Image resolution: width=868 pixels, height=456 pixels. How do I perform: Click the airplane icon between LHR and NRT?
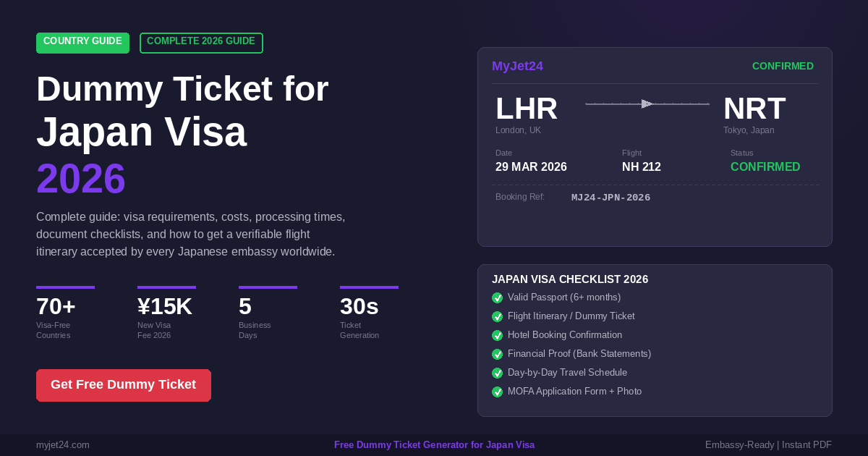coord(647,104)
